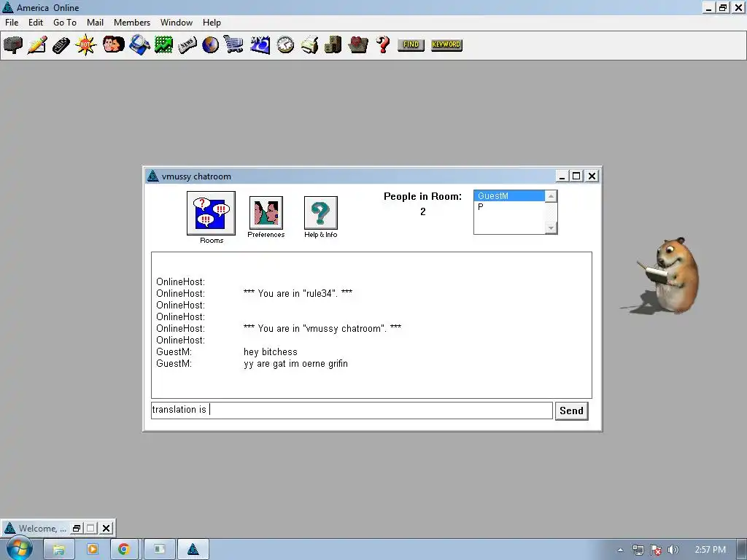Open the Edit menu
The height and width of the screenshot is (560, 747).
(x=36, y=23)
